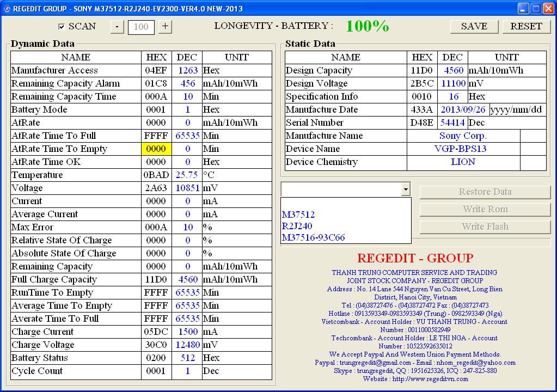557x392 pixels.
Task: Click the plus stepper button
Action: pyautogui.click(x=166, y=27)
